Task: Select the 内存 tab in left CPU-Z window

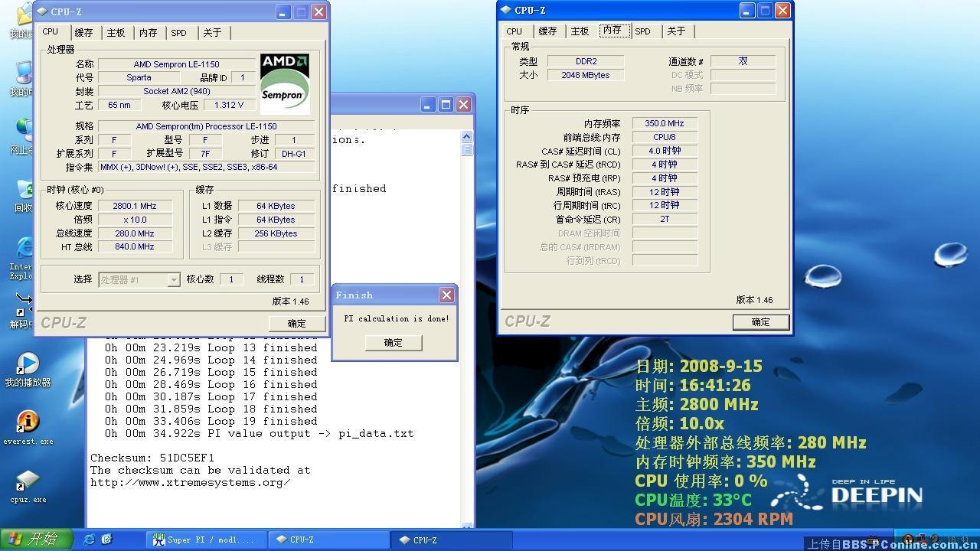Action: click(x=149, y=33)
